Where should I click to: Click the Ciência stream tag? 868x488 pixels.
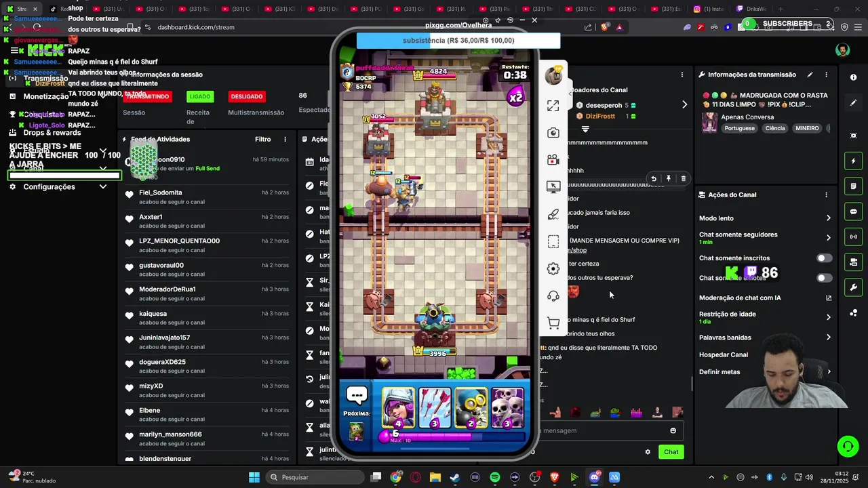(775, 128)
